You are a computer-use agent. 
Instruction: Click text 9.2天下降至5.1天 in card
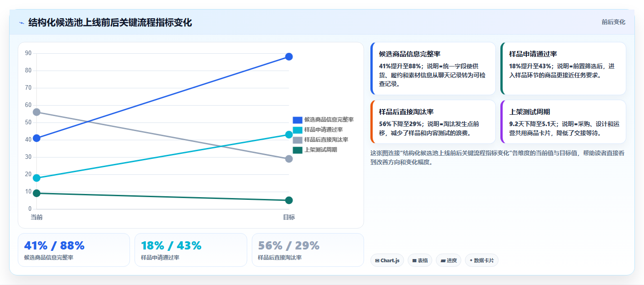[533, 124]
